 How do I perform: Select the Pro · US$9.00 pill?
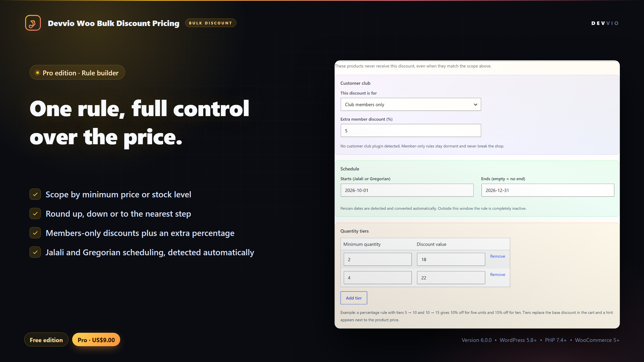coord(96,340)
